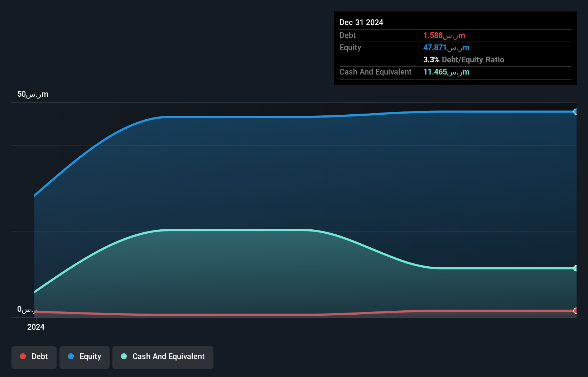Click the Debt label in tooltip
This screenshot has height=377, width=588.
click(347, 35)
